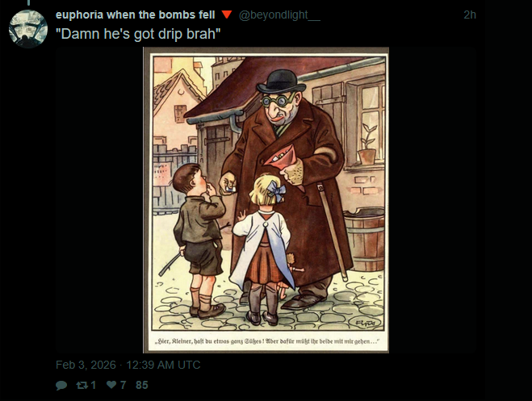
Task: Click the @beyondlight__ handle
Action: 279,15
